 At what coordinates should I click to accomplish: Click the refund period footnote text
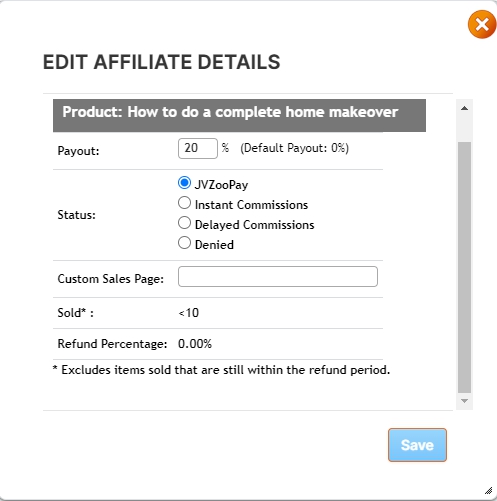click(x=222, y=370)
